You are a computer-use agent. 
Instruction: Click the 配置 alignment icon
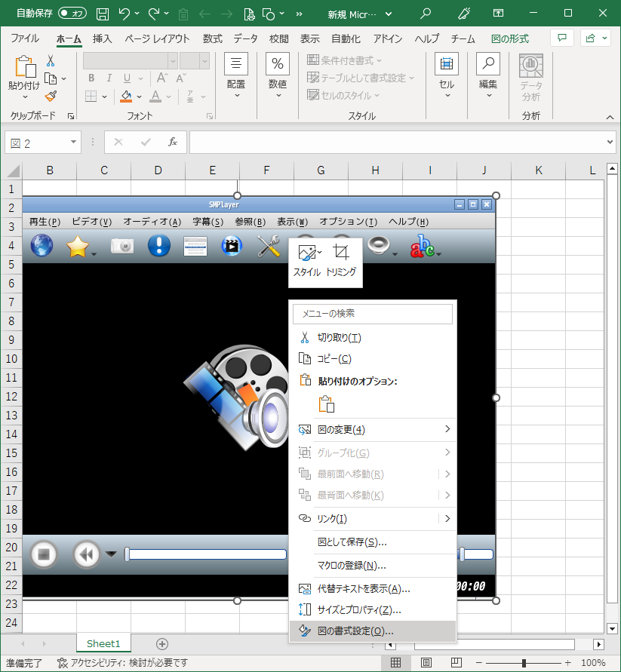236,64
